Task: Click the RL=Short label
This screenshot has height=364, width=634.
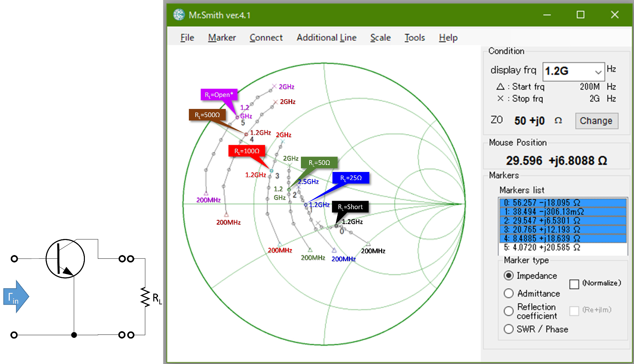Action: [350, 207]
